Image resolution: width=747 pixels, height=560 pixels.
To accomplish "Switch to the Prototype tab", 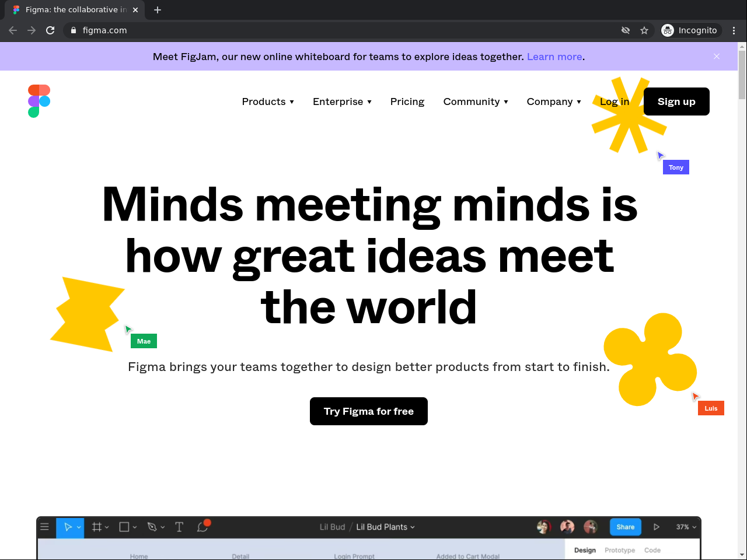I will click(x=620, y=550).
